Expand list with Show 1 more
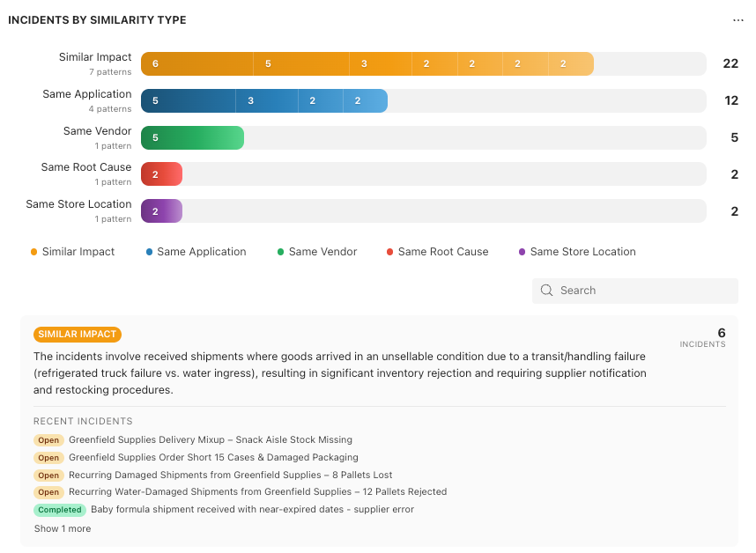The image size is (756, 553). pos(63,528)
